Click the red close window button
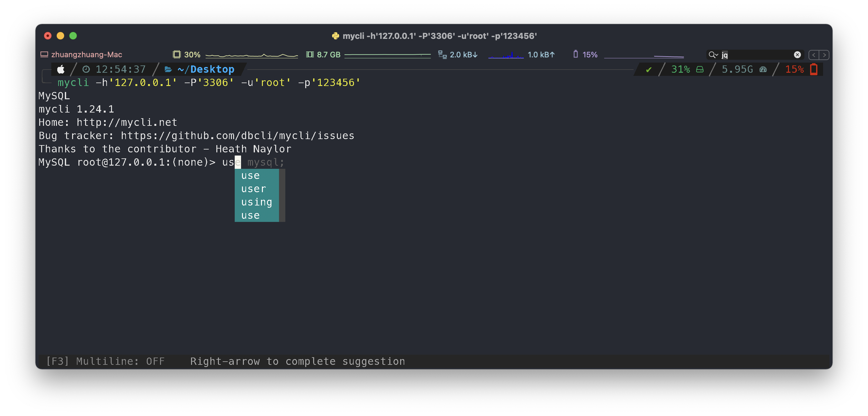Image resolution: width=868 pixels, height=416 pixels. tap(48, 36)
